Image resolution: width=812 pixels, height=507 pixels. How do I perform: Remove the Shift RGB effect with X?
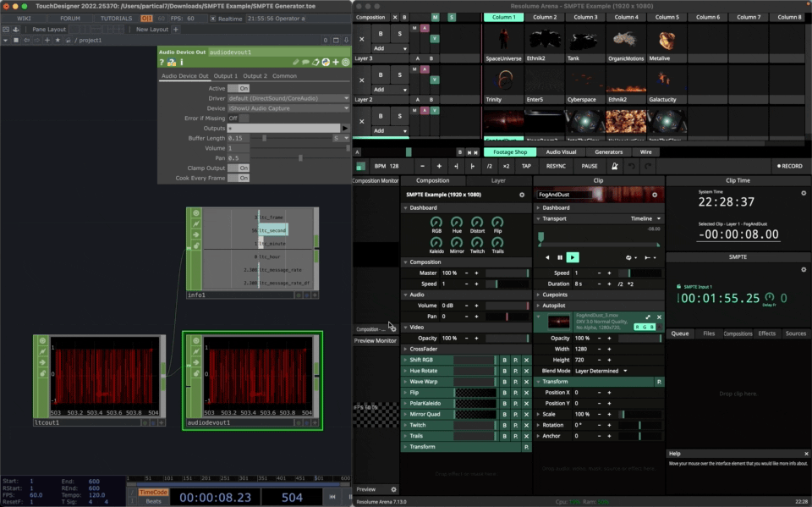(x=526, y=360)
